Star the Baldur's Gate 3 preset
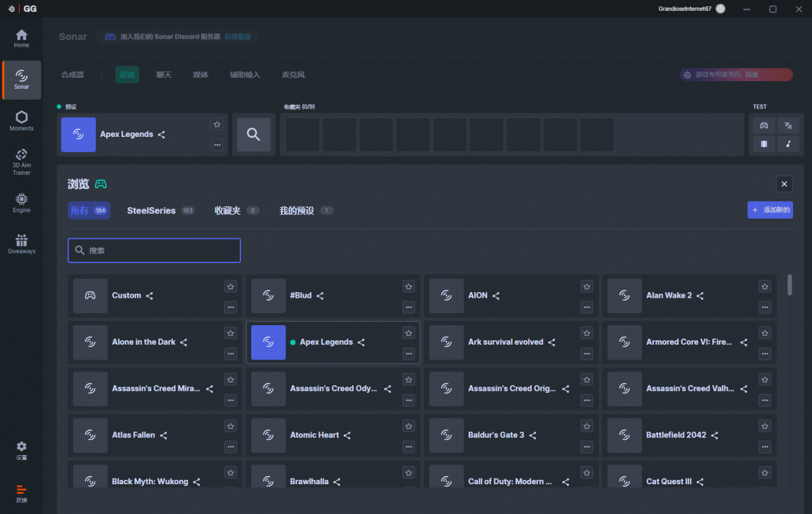The width and height of the screenshot is (812, 514). (587, 426)
